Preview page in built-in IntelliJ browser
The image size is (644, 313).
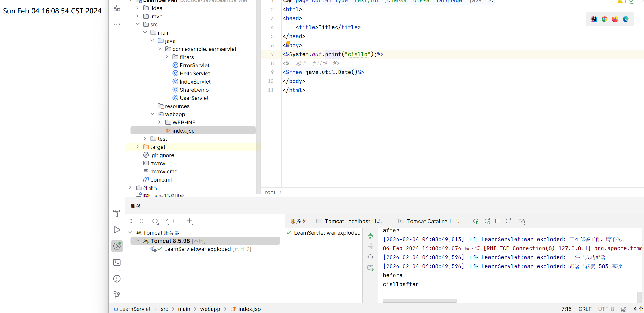(x=594, y=19)
